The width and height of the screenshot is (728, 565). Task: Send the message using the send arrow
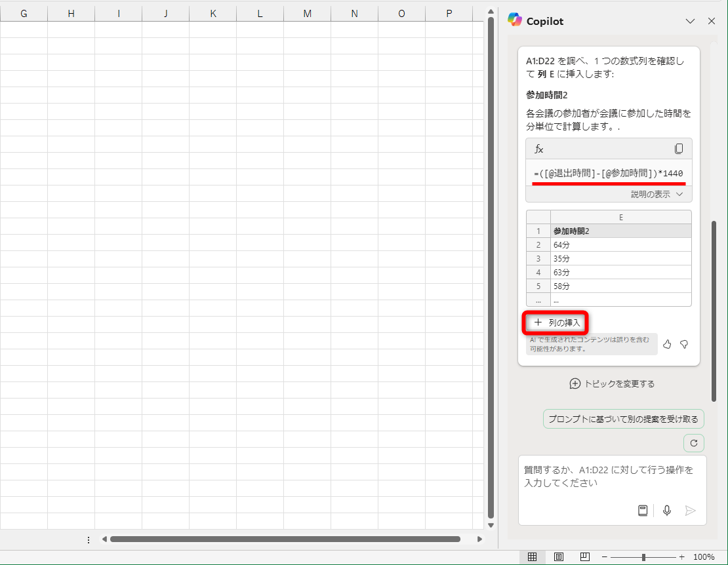(690, 510)
